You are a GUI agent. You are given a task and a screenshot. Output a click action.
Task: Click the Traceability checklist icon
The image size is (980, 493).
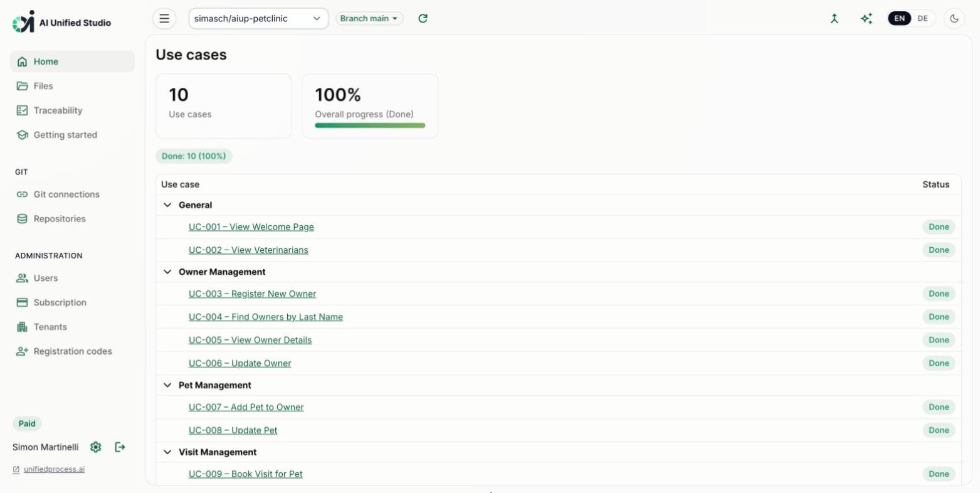pos(23,110)
